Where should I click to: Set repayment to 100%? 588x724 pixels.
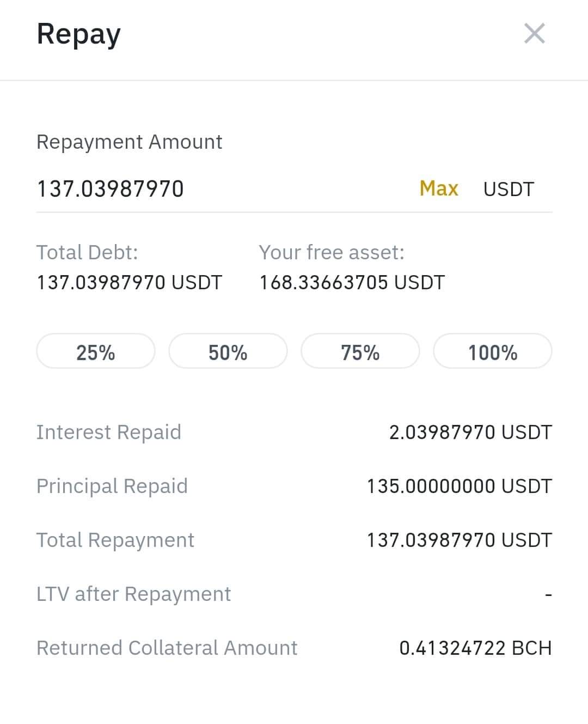click(x=493, y=351)
